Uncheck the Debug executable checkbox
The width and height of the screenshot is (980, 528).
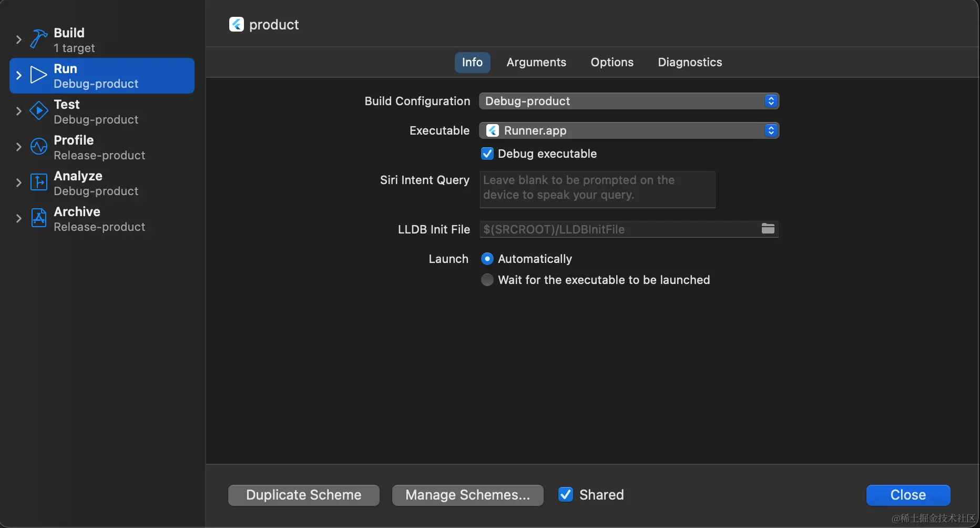(487, 154)
